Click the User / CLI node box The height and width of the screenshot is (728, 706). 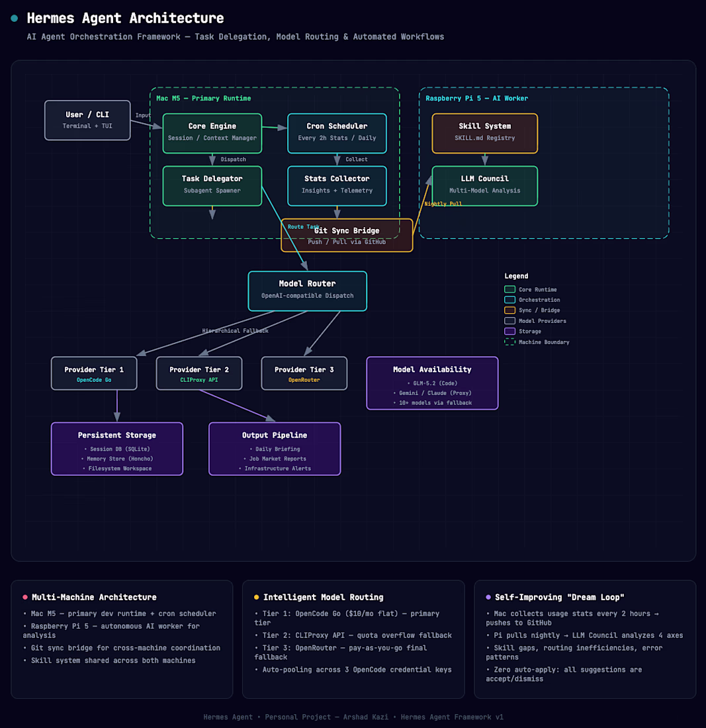coord(87,120)
